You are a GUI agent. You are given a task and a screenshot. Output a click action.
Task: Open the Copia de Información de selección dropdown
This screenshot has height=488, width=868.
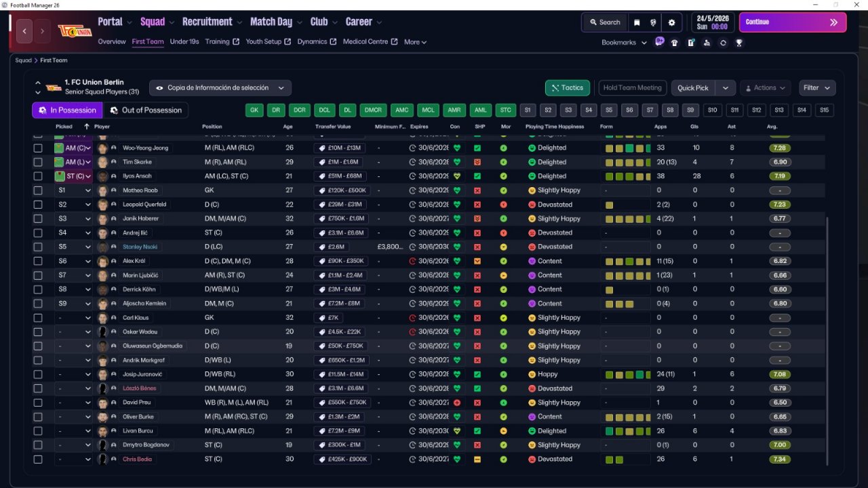pos(220,88)
